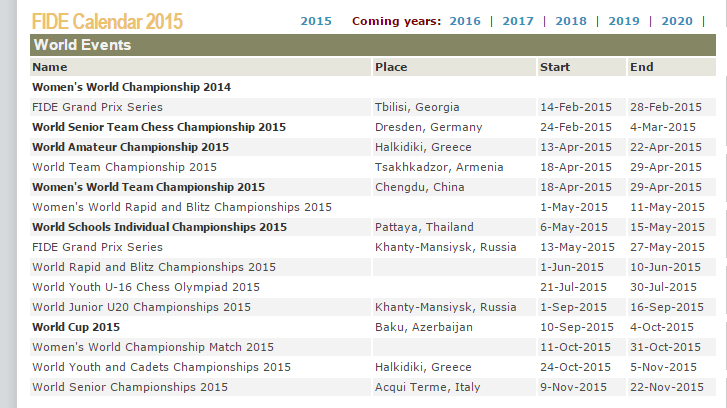727x408 pixels.
Task: Go to the 2017 calendar
Action: (x=517, y=21)
